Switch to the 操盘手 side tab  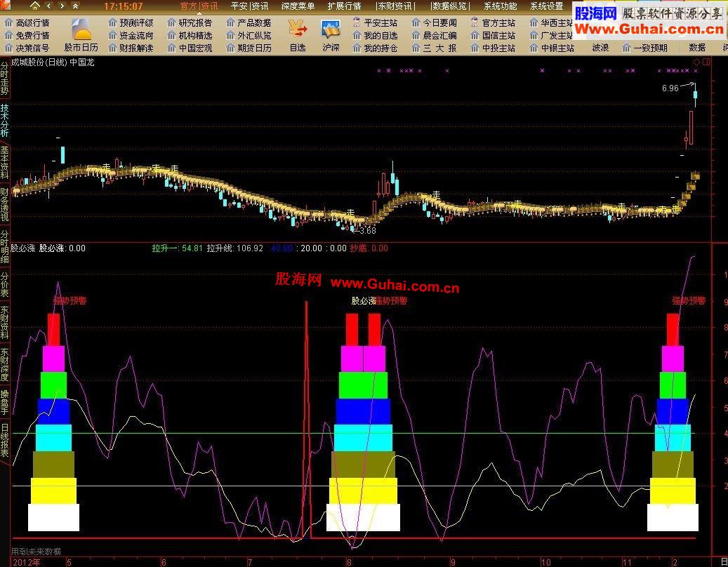[5, 402]
